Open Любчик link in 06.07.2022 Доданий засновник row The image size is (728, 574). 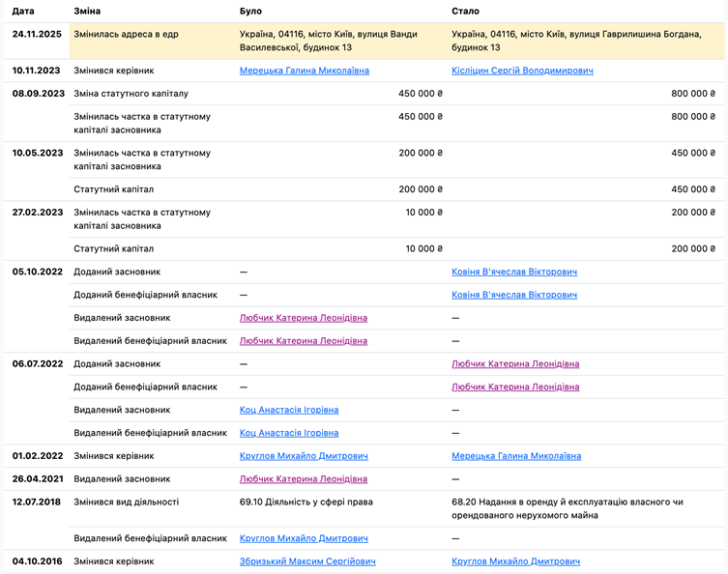[x=515, y=364]
